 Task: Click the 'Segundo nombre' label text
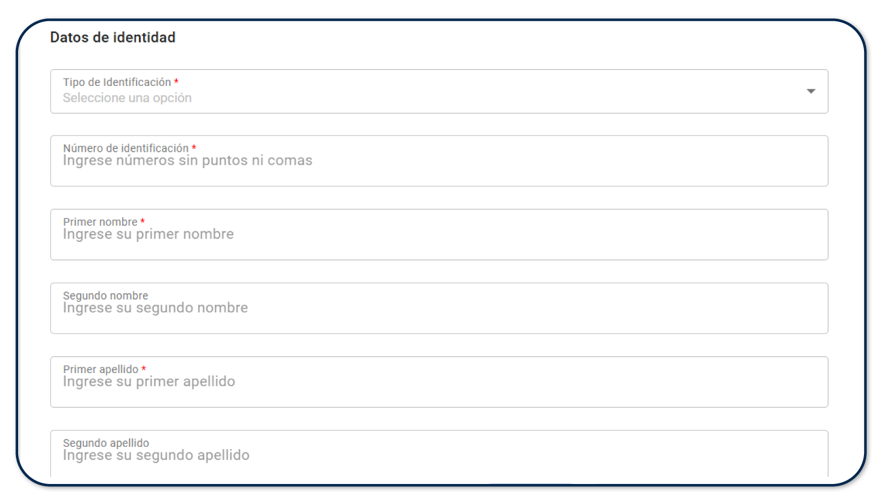(x=105, y=296)
